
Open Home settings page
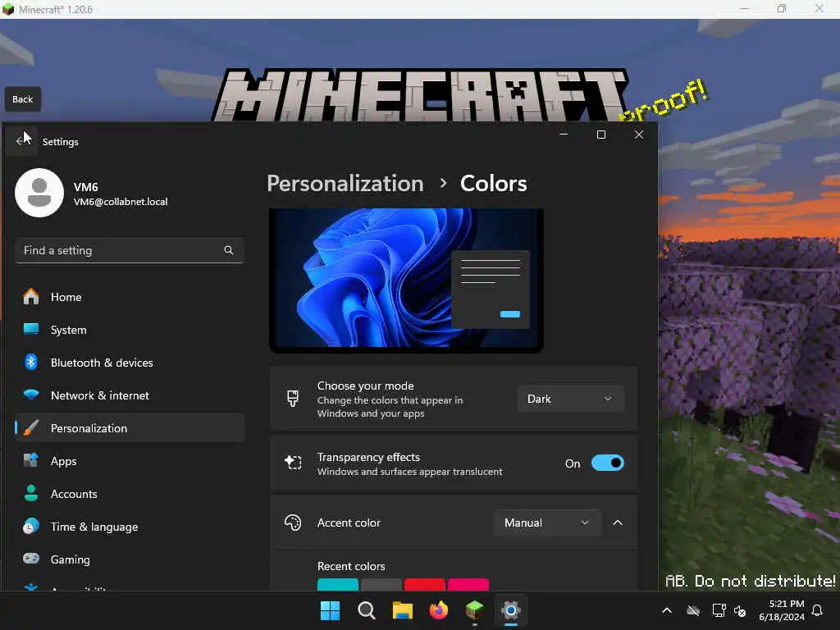[x=129, y=297]
